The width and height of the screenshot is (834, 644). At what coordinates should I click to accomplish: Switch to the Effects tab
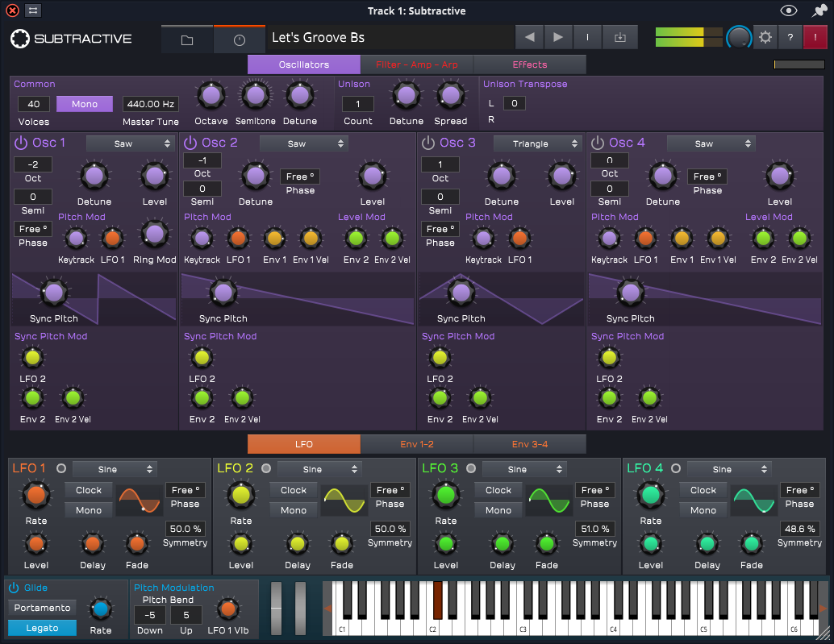[530, 64]
